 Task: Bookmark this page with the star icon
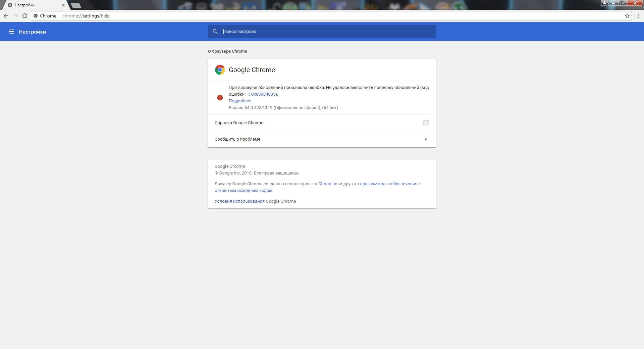pos(627,16)
